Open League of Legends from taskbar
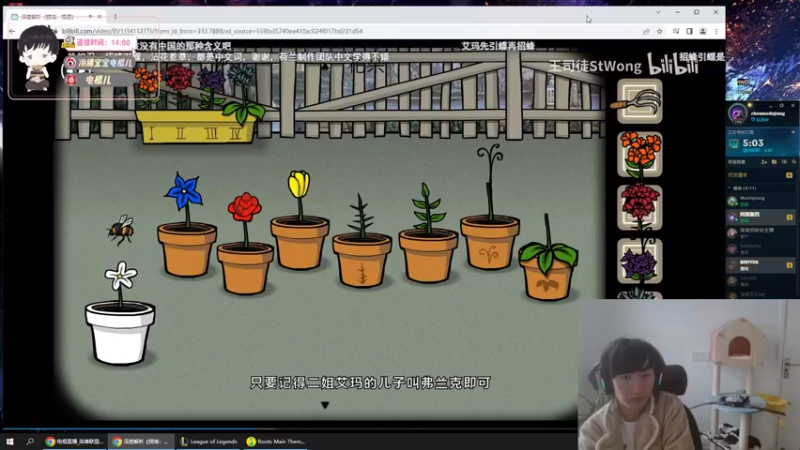This screenshot has height=450, width=800. [x=209, y=442]
